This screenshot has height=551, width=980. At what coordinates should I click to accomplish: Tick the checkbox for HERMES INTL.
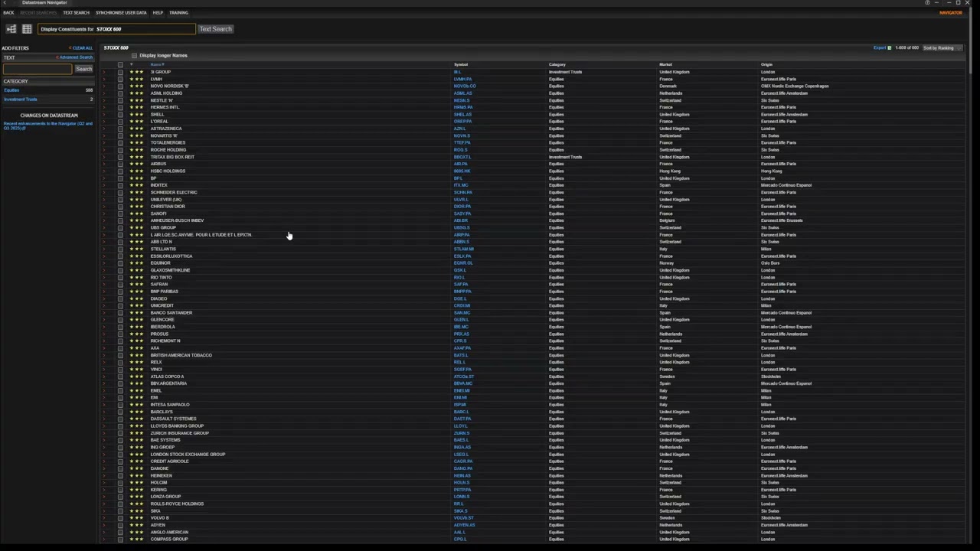click(x=120, y=107)
